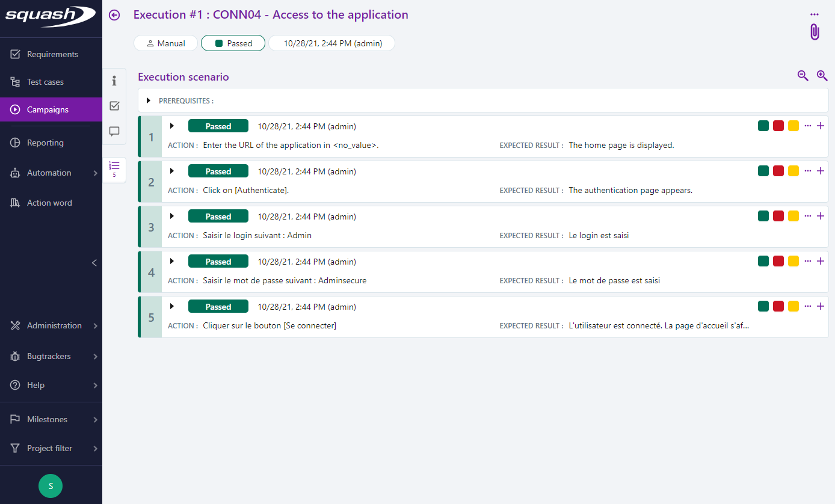This screenshot has width=835, height=504.
Task: Click the Passed execution status pill in the header
Action: pos(233,43)
